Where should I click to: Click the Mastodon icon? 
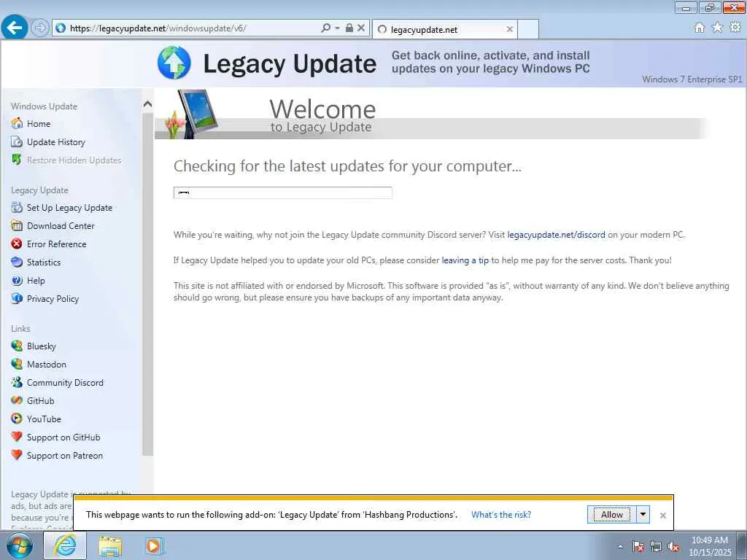[17, 365]
